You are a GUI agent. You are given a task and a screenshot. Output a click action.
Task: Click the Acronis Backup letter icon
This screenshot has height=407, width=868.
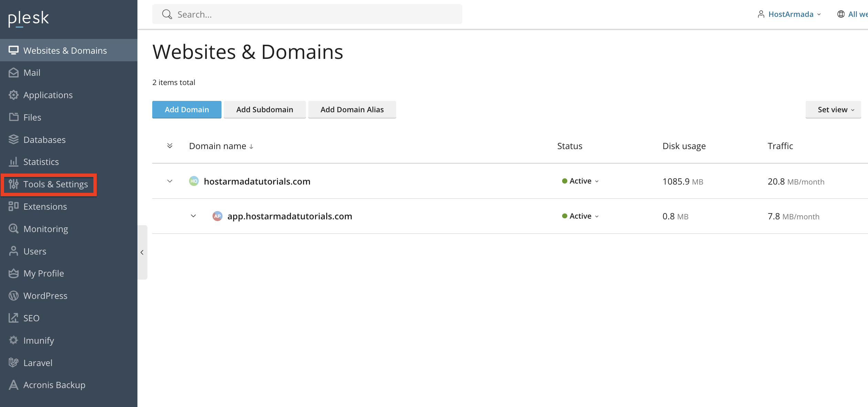[13, 385]
